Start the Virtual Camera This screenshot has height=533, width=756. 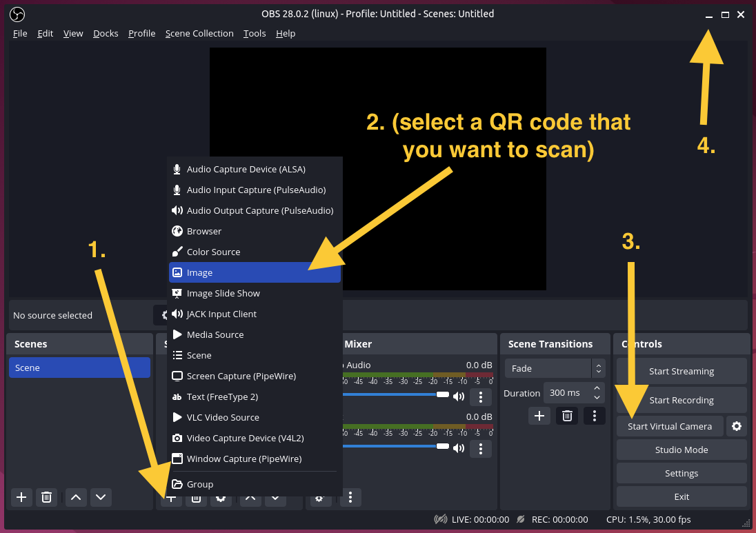(x=670, y=427)
